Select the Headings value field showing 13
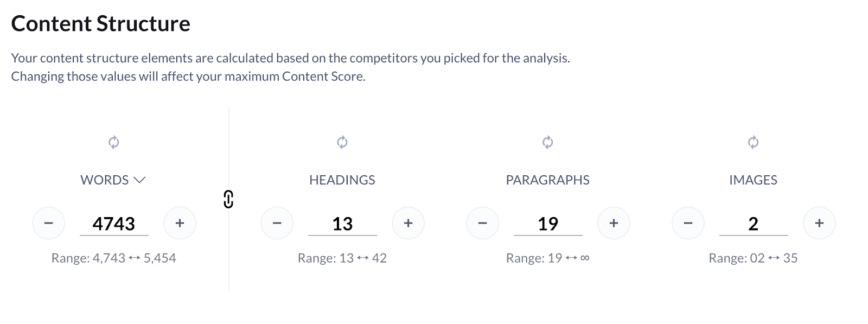Viewport: 868px width, 324px height. [x=342, y=223]
